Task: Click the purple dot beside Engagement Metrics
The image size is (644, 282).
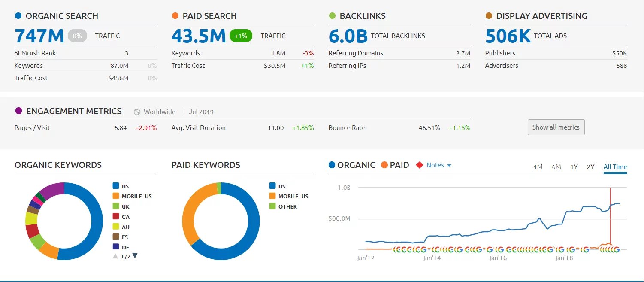Action: (x=18, y=111)
